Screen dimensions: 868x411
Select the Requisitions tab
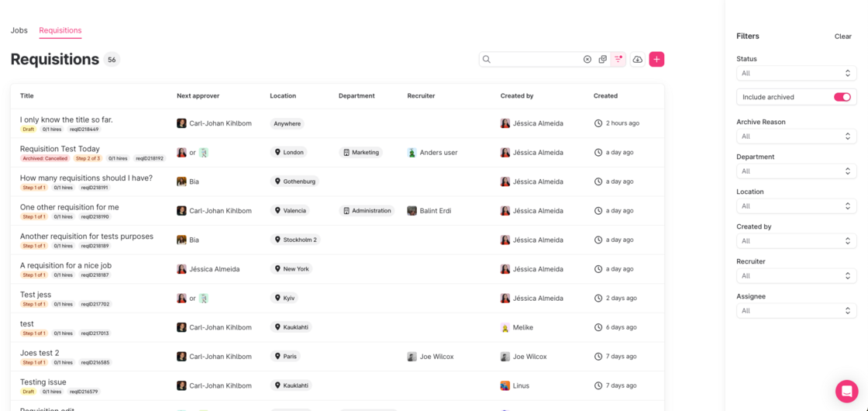click(x=60, y=30)
